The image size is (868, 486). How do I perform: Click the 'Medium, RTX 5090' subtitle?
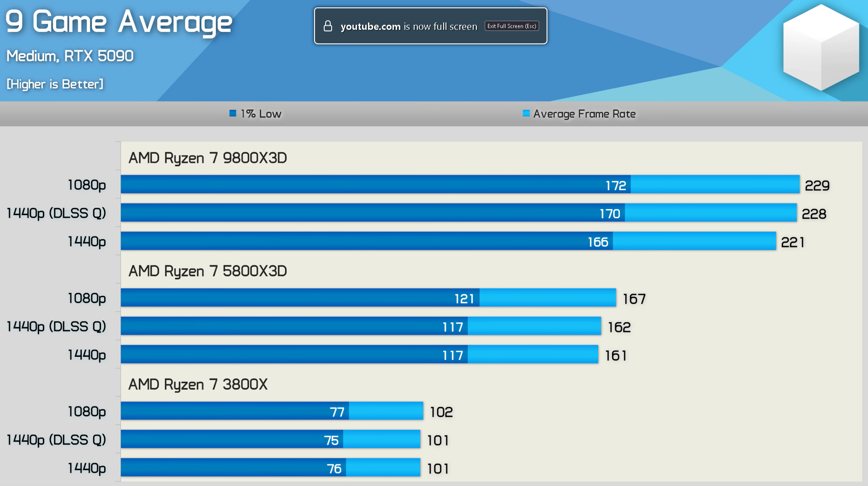70,56
